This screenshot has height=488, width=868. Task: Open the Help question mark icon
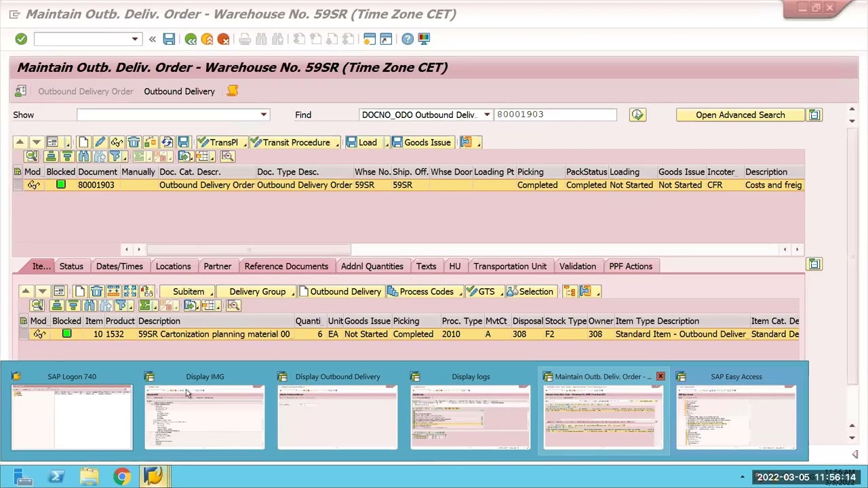click(x=407, y=39)
